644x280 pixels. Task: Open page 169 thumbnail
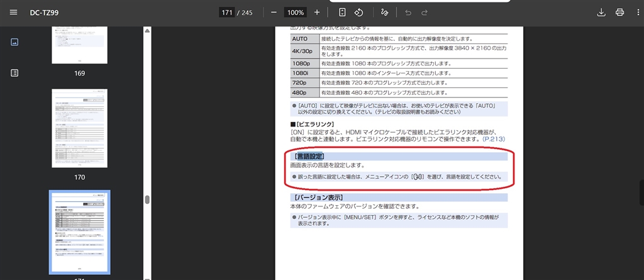coord(79,45)
